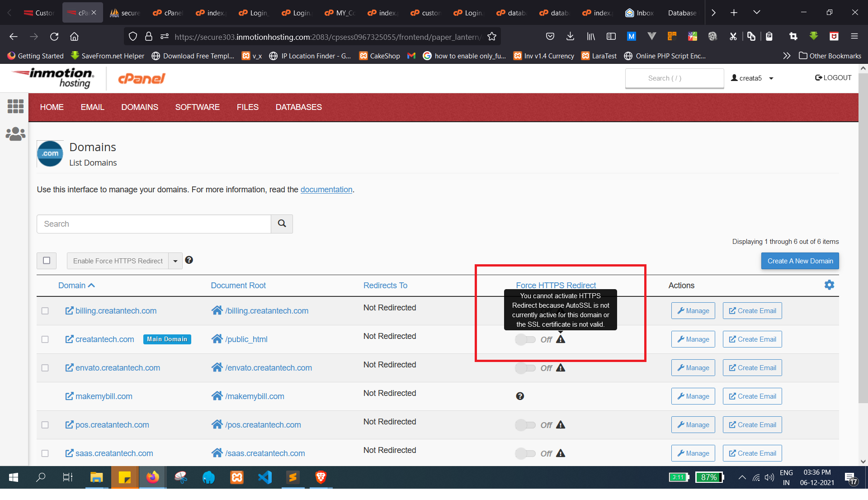Show more bookmarks with the overflow chevron
Viewport: 868px width, 500px height.
coord(787,56)
